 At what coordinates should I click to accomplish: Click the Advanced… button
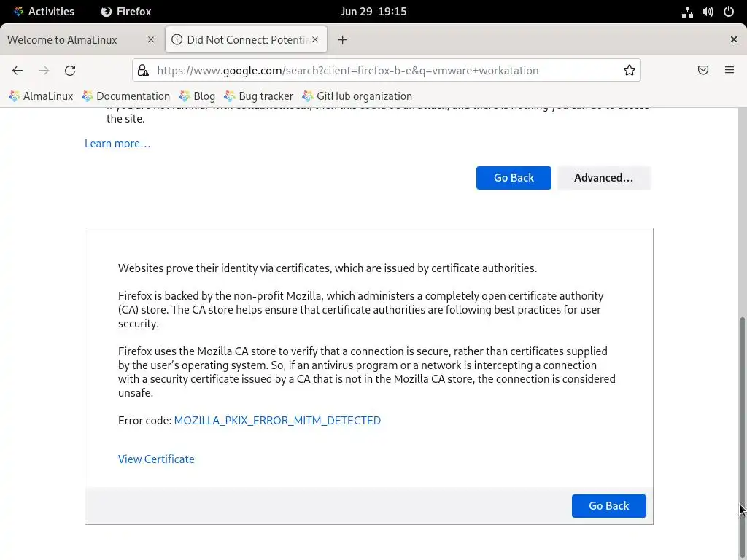click(x=603, y=178)
